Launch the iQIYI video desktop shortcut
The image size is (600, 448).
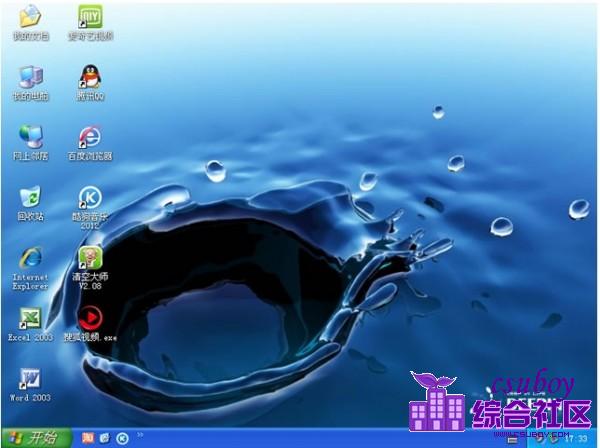(90, 17)
